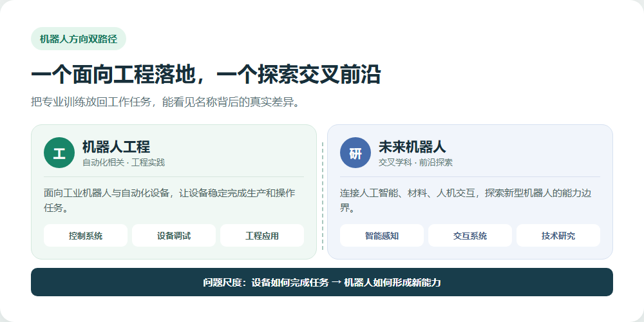Click the 智能感知 tag

pos(381,236)
